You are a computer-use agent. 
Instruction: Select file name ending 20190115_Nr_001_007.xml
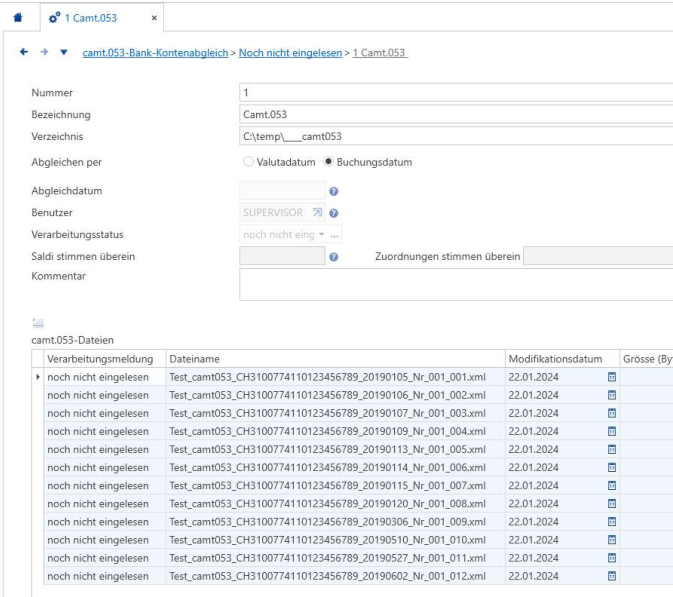327,485
